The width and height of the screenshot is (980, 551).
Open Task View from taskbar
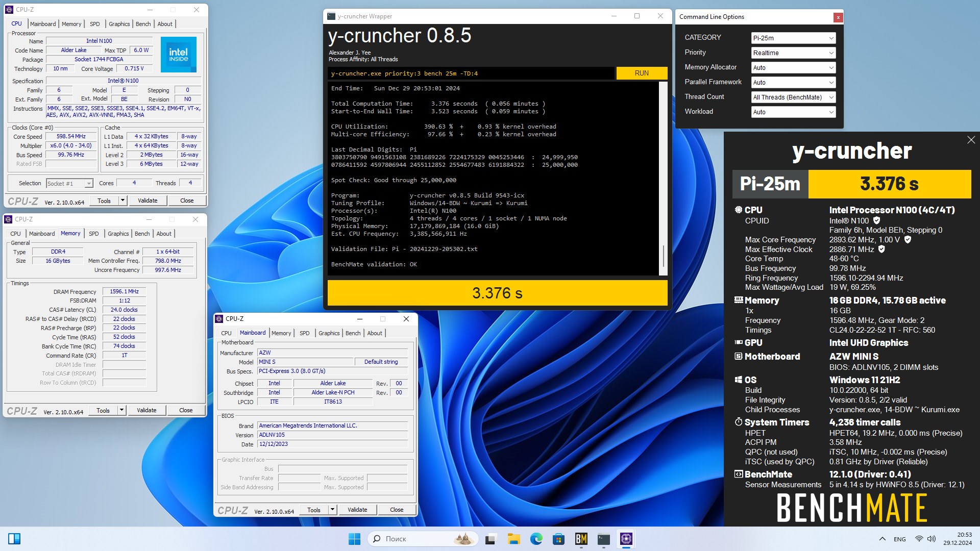click(491, 539)
